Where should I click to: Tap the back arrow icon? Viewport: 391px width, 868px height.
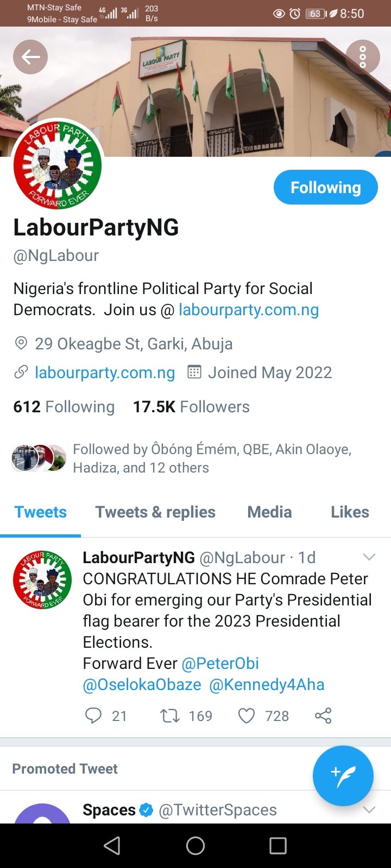coord(30,57)
